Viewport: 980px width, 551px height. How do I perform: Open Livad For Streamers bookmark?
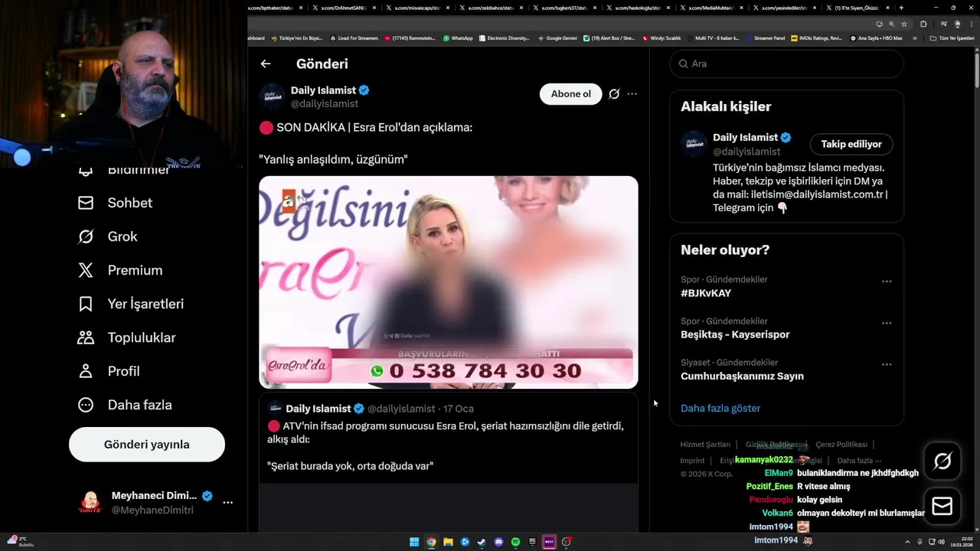tap(354, 38)
